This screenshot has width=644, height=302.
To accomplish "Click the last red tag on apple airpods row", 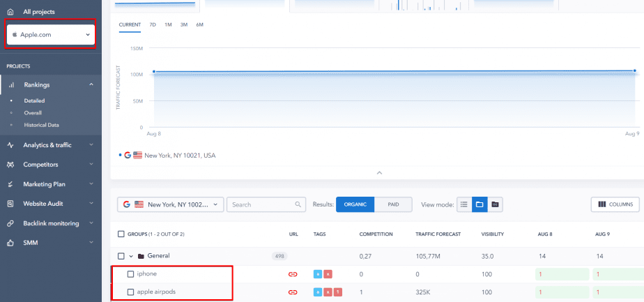I will point(337,292).
